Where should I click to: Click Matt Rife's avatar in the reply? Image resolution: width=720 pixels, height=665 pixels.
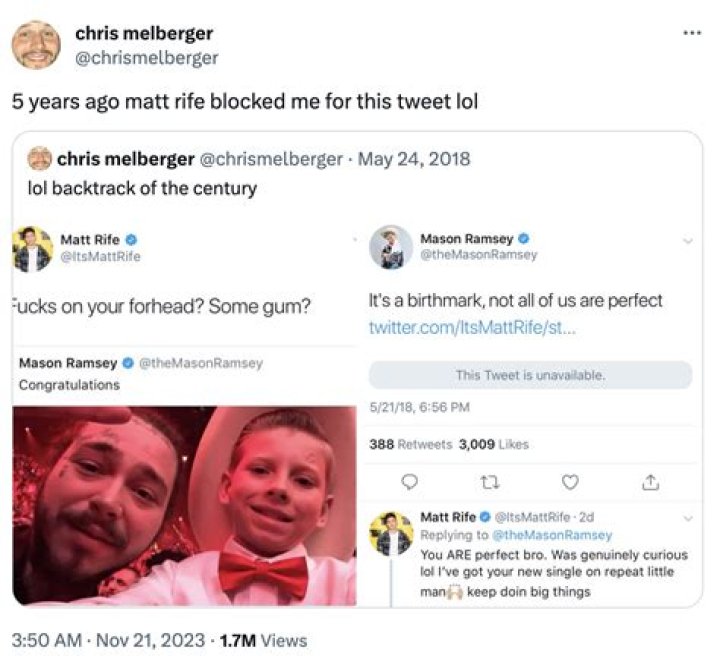tap(391, 534)
